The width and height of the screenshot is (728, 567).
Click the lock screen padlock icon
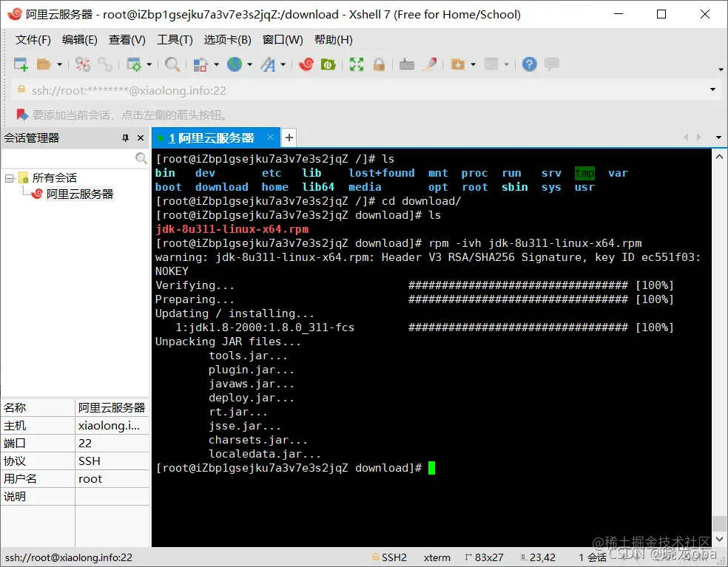(379, 64)
